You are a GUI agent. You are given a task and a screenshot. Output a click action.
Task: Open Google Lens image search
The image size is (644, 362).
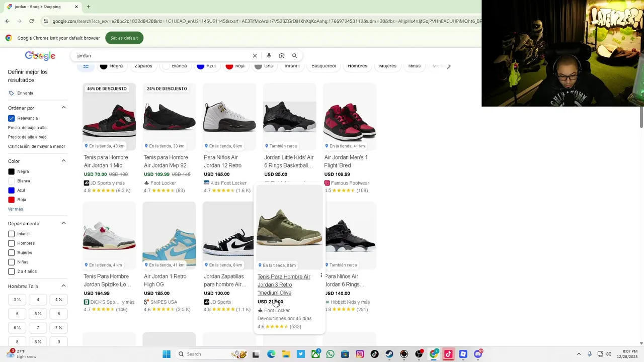click(x=282, y=56)
